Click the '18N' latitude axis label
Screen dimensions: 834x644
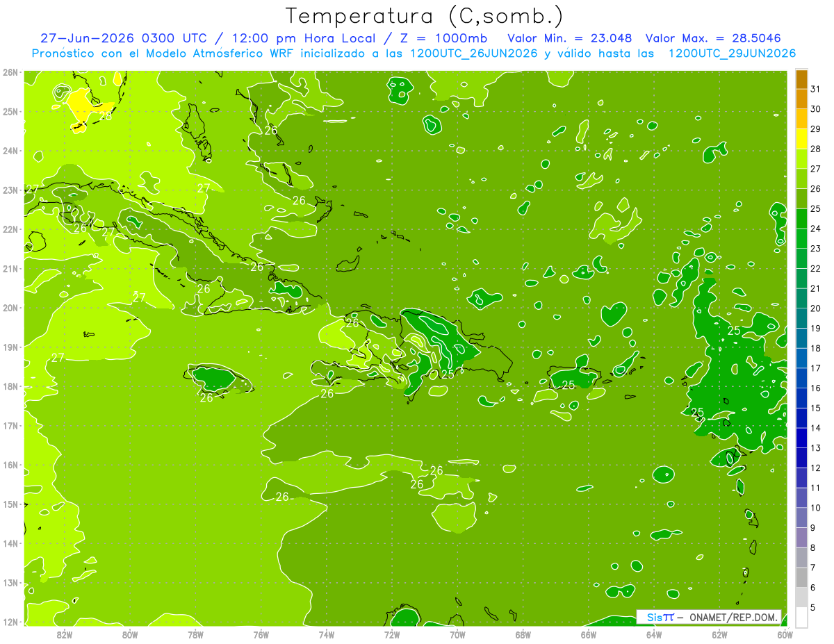click(10, 386)
